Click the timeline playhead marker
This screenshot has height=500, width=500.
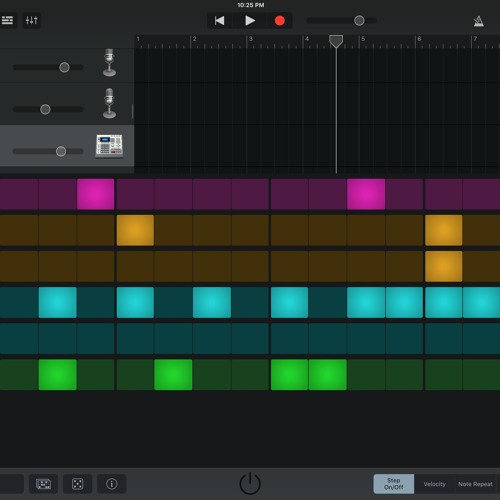336,41
